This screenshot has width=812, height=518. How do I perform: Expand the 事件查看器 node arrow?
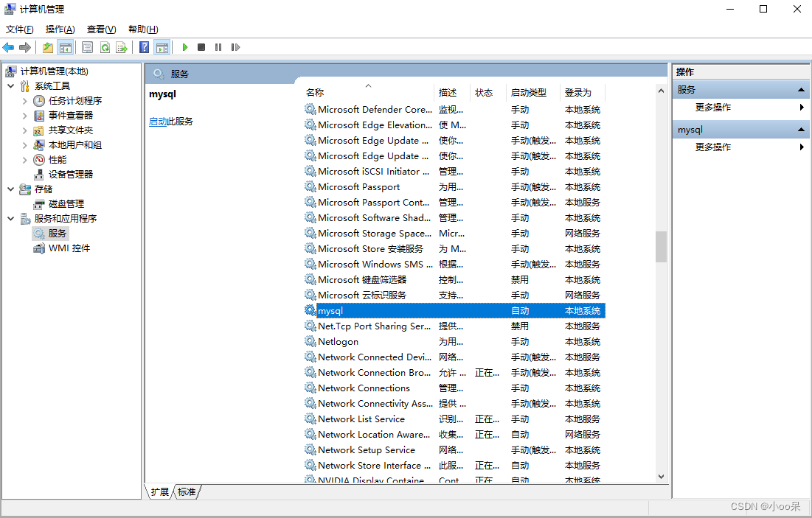(25, 116)
